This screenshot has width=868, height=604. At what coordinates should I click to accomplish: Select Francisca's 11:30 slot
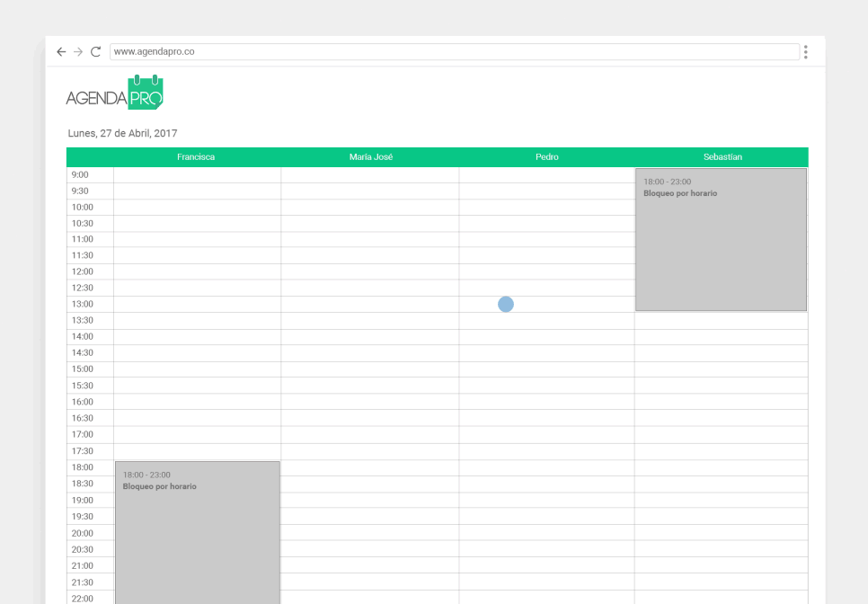tap(197, 256)
